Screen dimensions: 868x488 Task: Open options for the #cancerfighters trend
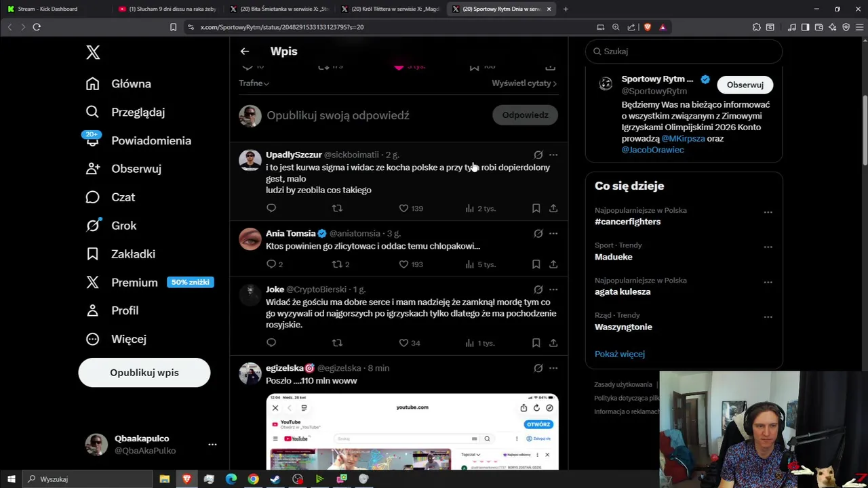(x=768, y=212)
